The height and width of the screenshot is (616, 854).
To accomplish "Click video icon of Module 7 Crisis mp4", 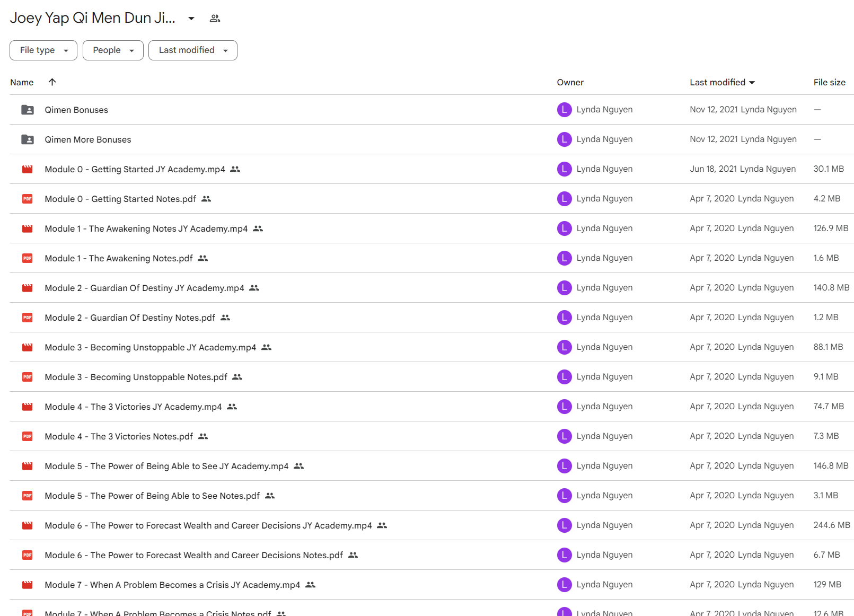I will click(28, 585).
